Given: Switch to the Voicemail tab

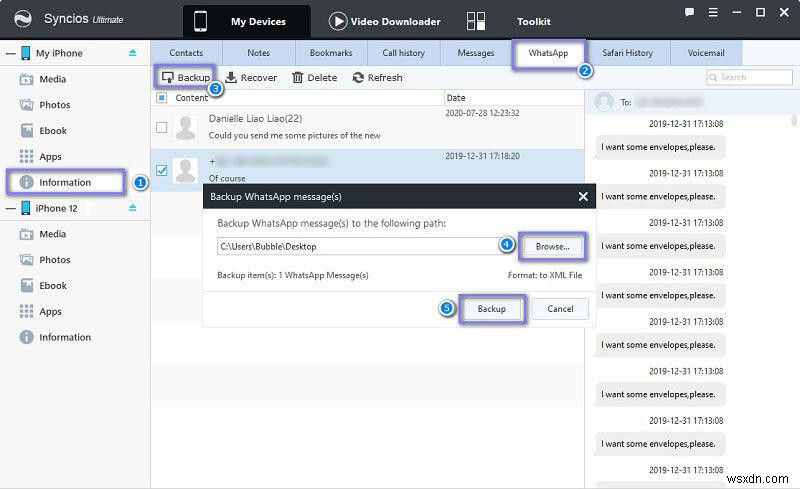Looking at the screenshot, I should tap(706, 53).
